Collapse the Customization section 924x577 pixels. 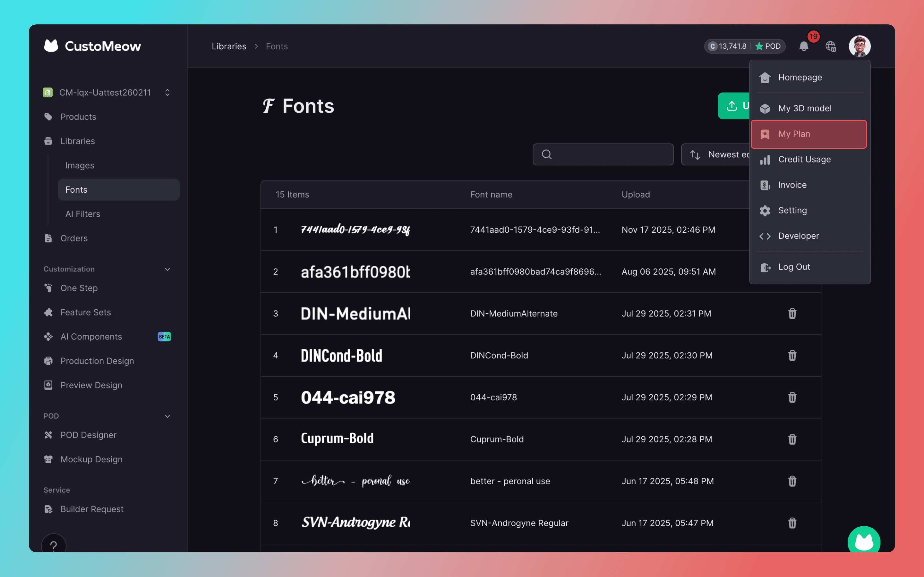pyautogui.click(x=167, y=269)
